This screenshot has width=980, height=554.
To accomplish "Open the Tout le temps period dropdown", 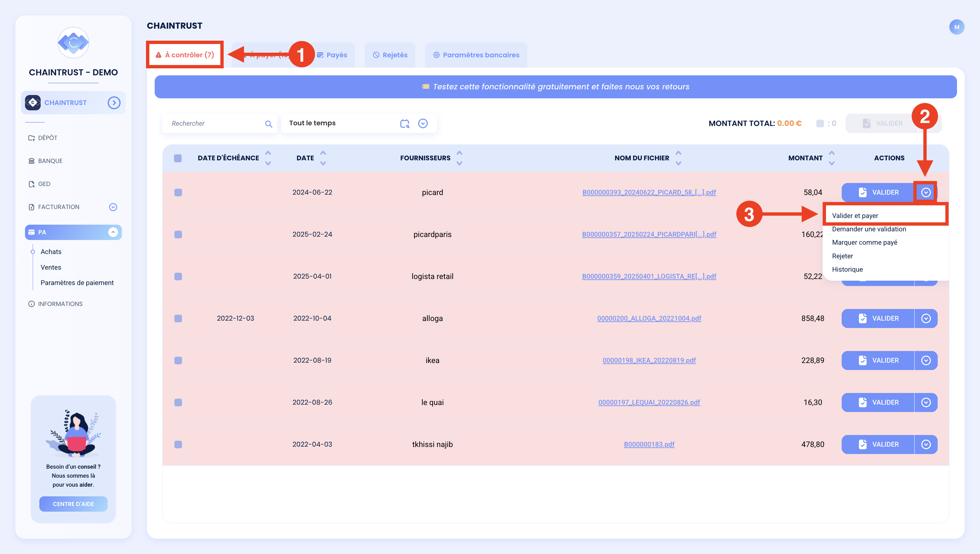I will [423, 123].
